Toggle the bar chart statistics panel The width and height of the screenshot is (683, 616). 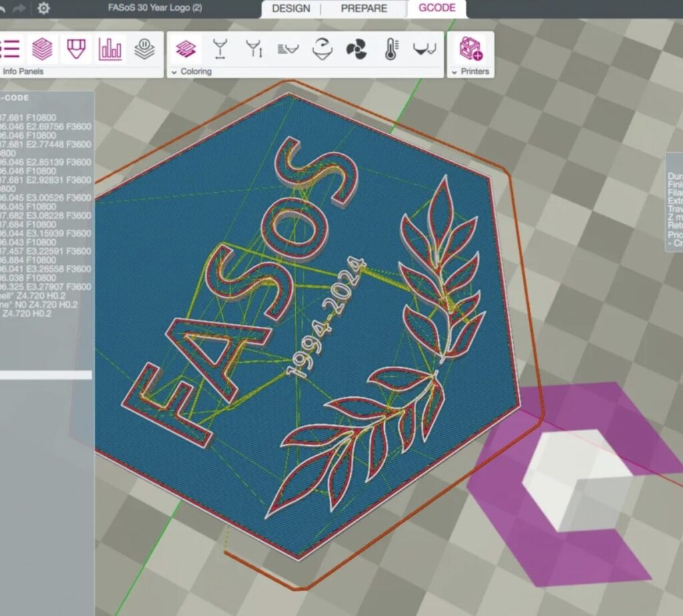tap(110, 49)
